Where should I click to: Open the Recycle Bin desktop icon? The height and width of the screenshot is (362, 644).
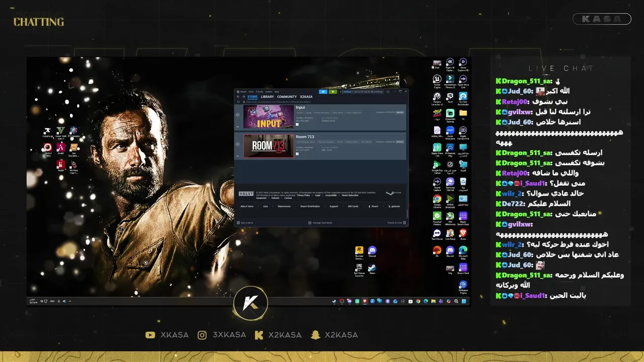(463, 182)
